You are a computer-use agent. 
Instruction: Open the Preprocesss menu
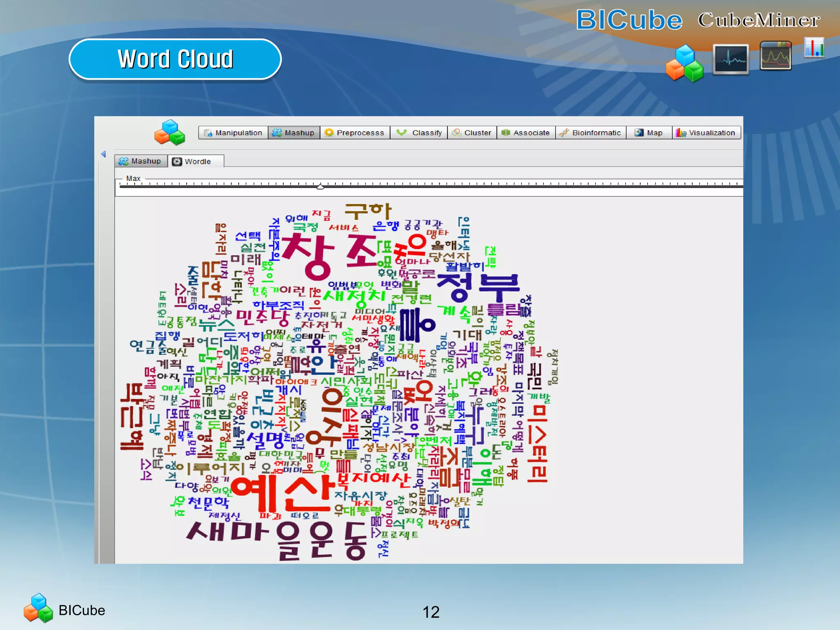pos(355,132)
